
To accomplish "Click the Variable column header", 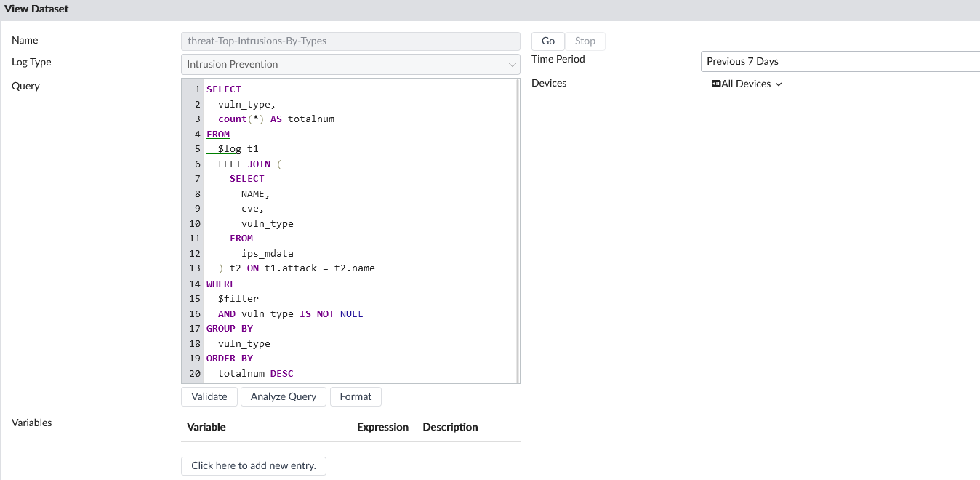I will pos(206,427).
